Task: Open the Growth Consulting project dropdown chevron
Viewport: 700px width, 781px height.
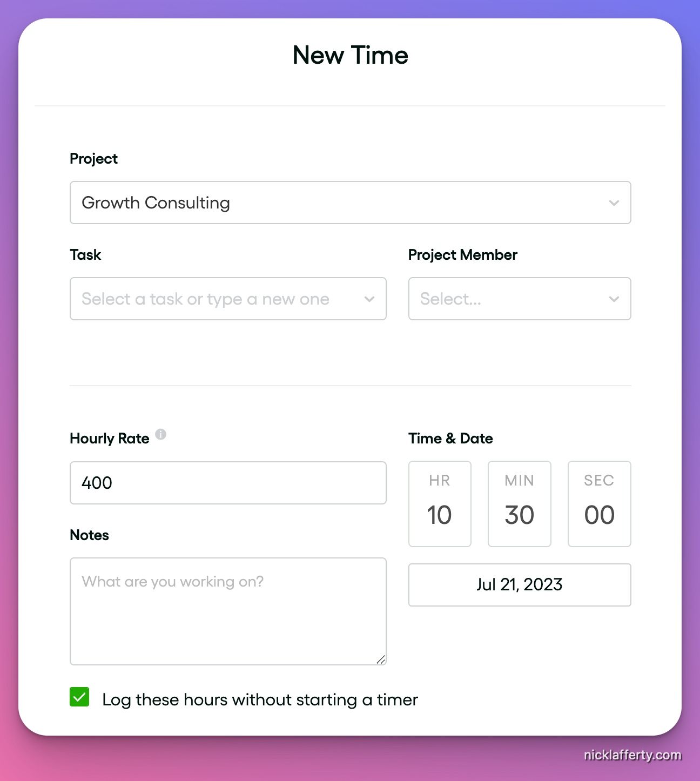Action: (614, 203)
